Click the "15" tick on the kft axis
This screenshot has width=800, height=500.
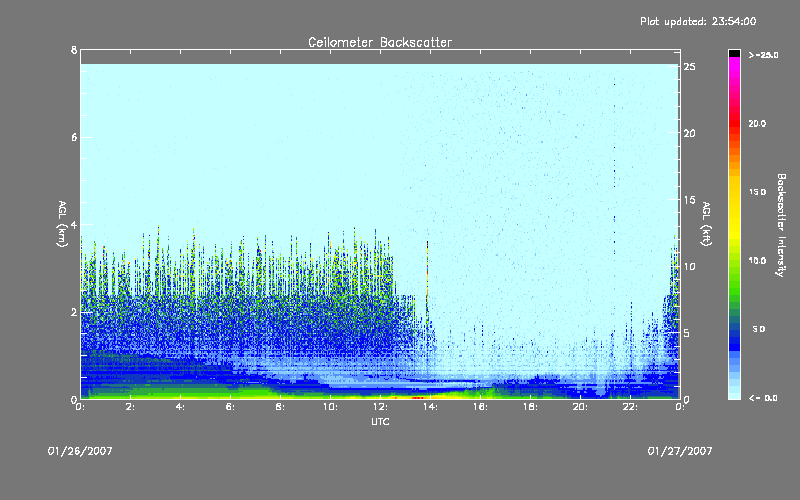click(690, 200)
